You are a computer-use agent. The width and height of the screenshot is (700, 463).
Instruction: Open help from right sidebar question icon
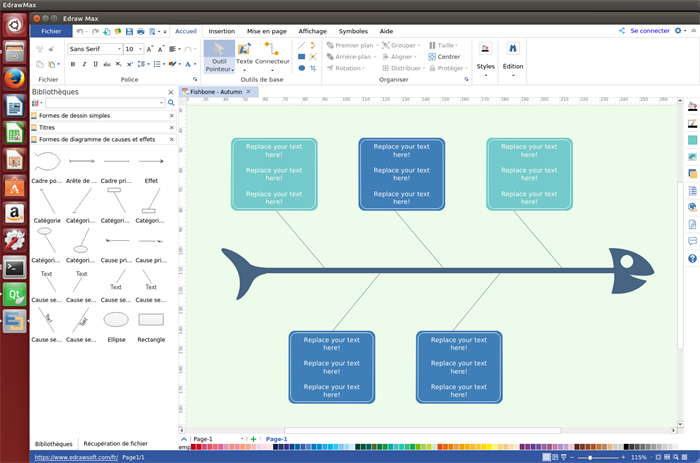click(692, 259)
